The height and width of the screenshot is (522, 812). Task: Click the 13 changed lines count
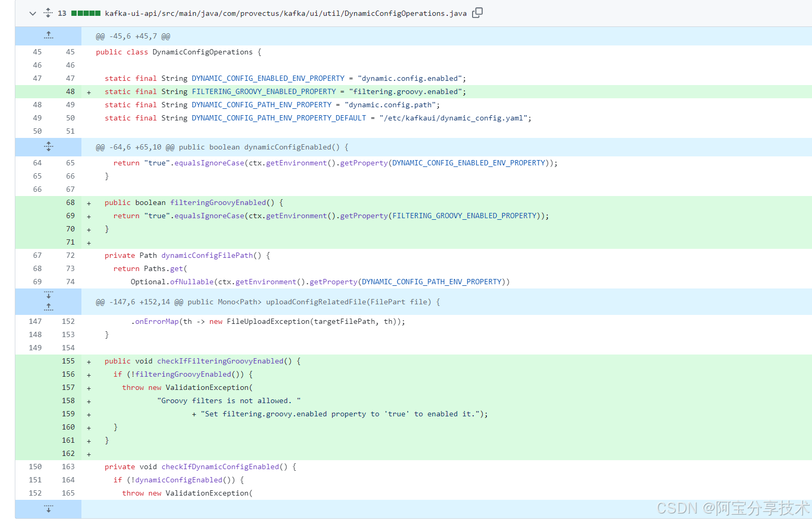point(62,13)
